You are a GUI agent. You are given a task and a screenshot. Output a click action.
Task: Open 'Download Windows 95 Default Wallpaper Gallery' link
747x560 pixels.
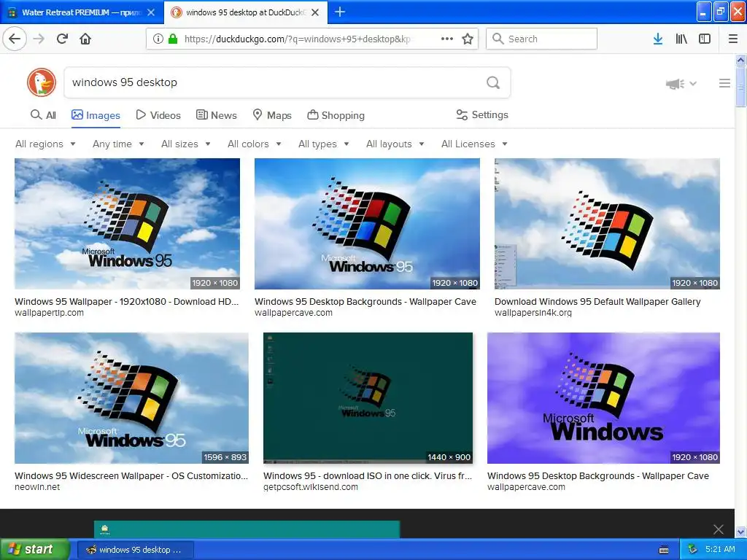(597, 301)
